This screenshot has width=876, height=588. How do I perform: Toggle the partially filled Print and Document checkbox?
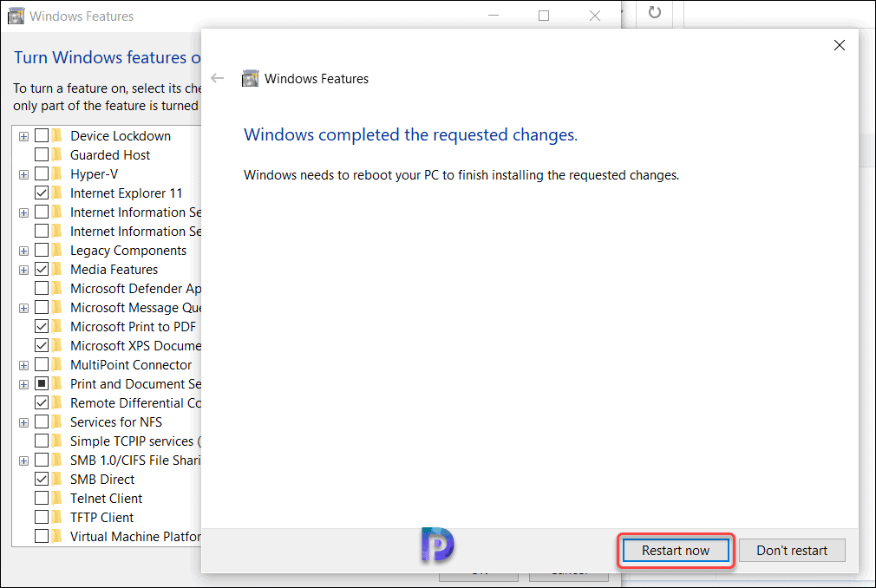point(42,383)
